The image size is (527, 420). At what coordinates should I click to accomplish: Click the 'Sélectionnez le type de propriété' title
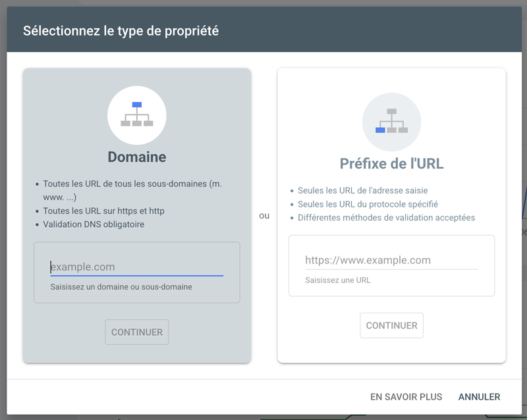[x=121, y=31]
